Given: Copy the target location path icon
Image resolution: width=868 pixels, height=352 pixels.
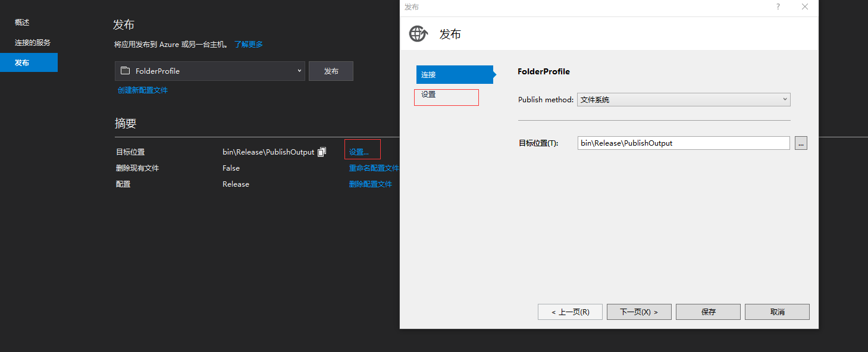Looking at the screenshot, I should point(322,152).
